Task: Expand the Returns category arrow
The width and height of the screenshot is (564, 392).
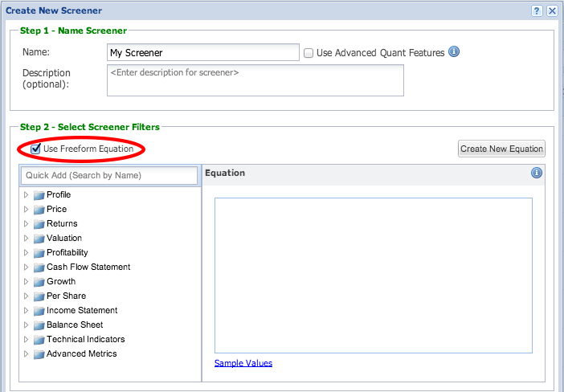Action: coord(26,223)
